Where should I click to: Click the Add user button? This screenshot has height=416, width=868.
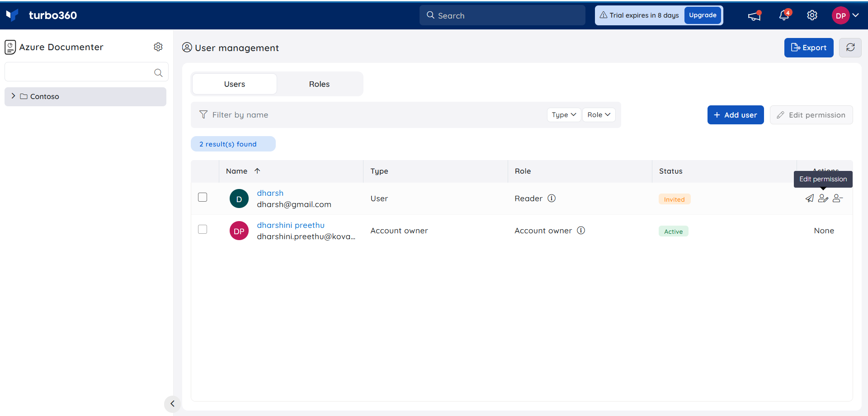736,115
